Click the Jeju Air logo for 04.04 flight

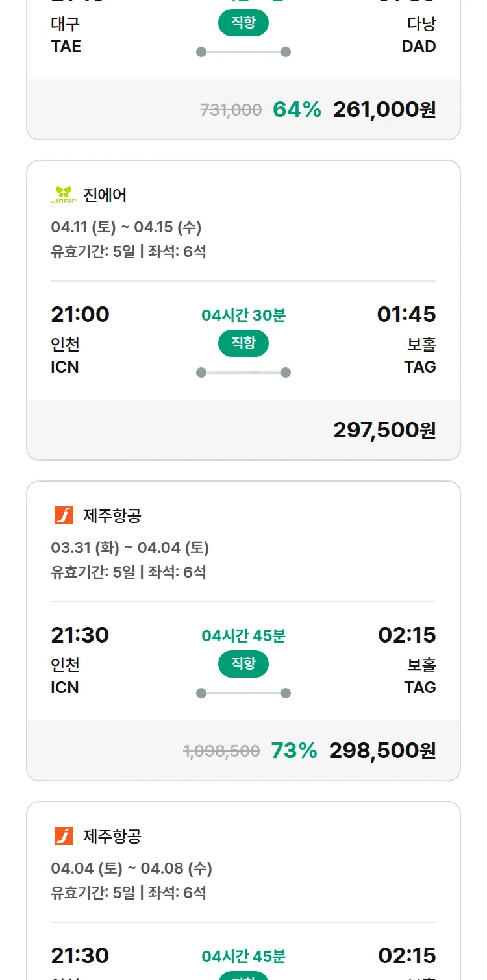(64, 836)
